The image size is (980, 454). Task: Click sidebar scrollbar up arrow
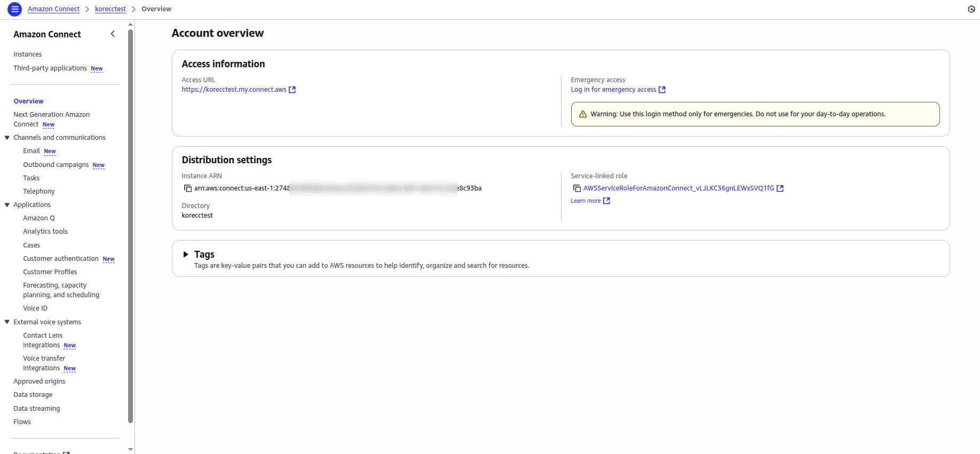[x=131, y=25]
